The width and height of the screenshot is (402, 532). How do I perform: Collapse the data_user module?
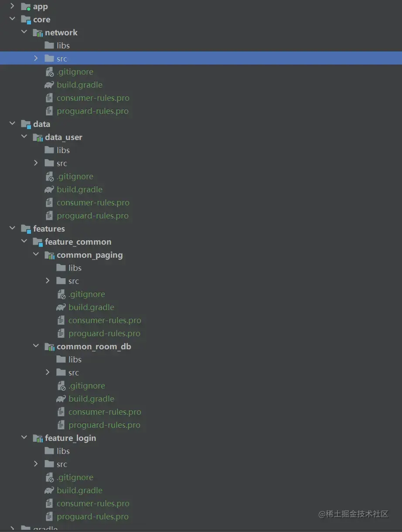point(24,137)
